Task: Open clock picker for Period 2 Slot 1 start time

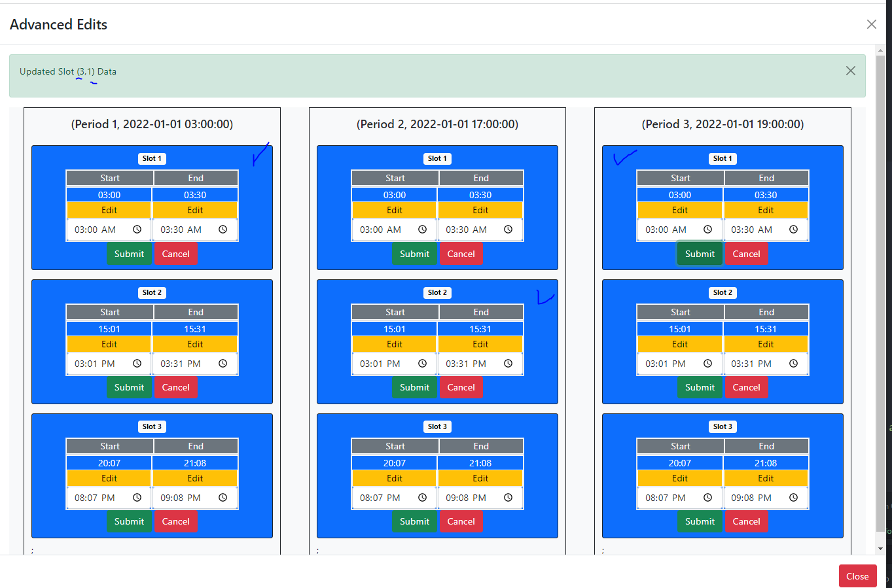Action: point(422,230)
